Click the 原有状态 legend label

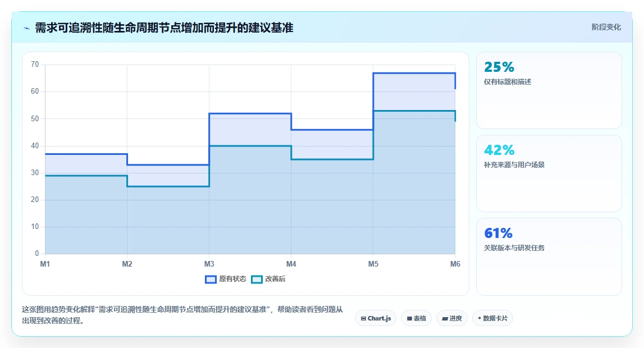(232, 279)
